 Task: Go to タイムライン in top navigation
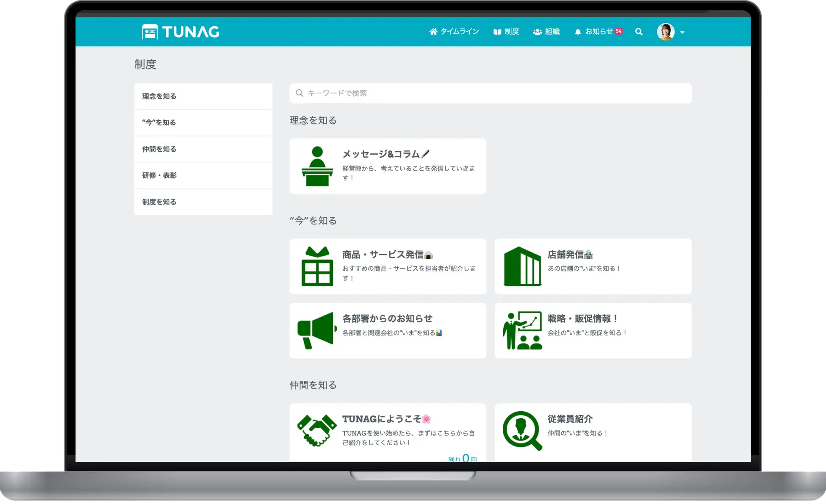pos(454,32)
